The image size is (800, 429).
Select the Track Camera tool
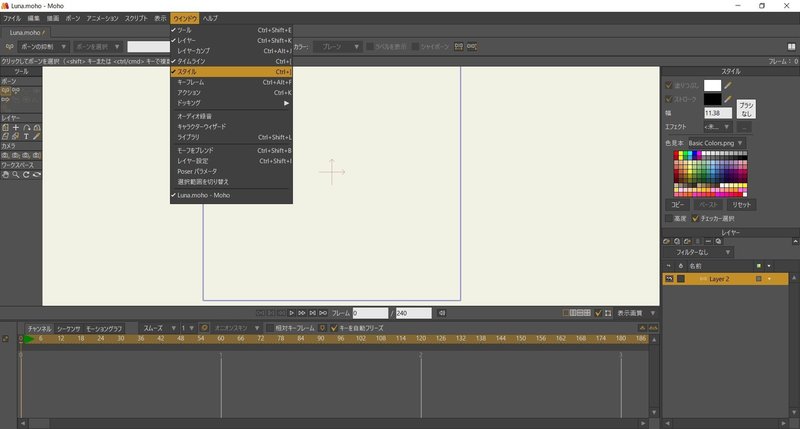pos(6,155)
